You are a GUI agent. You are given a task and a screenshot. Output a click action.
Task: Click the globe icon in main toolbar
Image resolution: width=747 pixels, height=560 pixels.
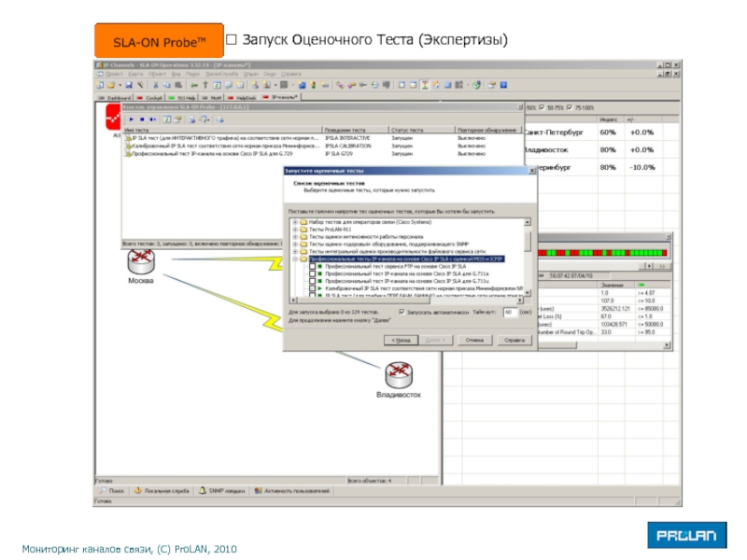[477, 85]
